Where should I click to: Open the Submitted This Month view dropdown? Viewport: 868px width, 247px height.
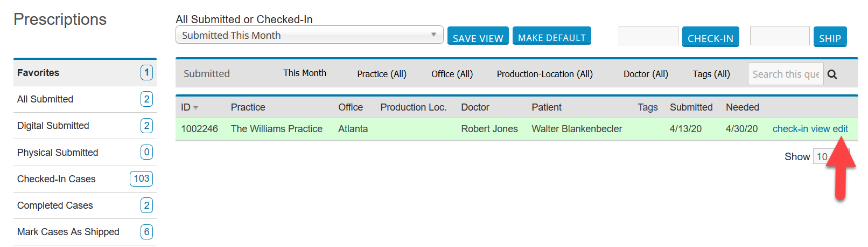[x=309, y=35]
